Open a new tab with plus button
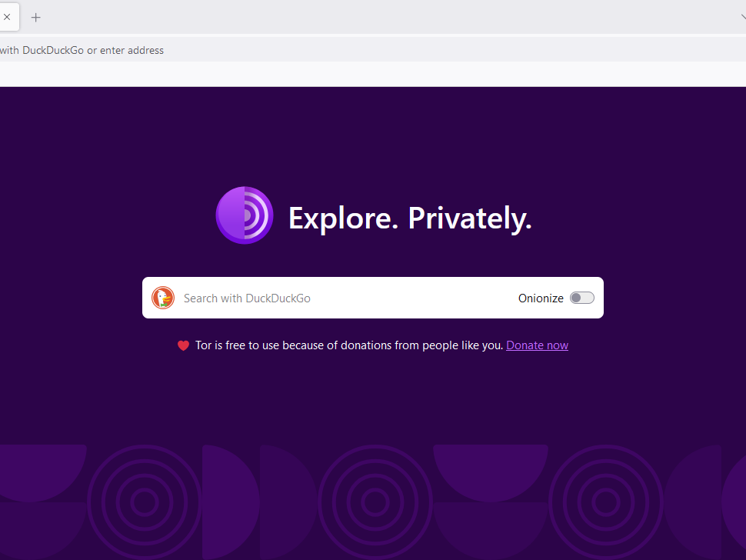The image size is (746, 560). click(35, 18)
